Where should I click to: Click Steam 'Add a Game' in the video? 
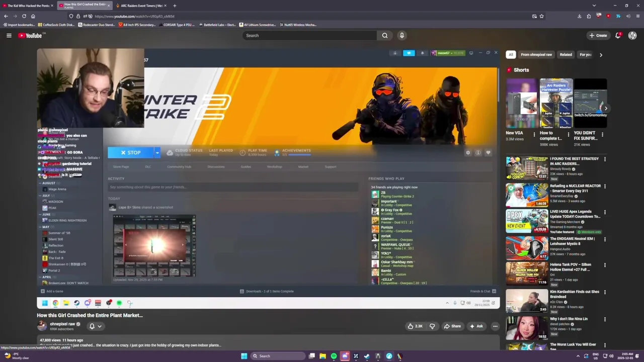click(52, 291)
